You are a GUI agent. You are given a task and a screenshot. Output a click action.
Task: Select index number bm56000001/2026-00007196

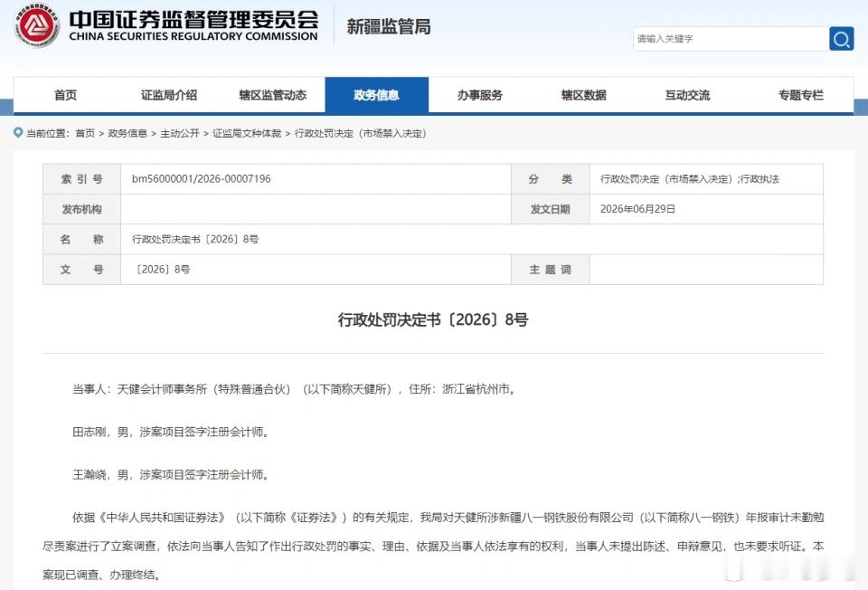click(x=201, y=179)
